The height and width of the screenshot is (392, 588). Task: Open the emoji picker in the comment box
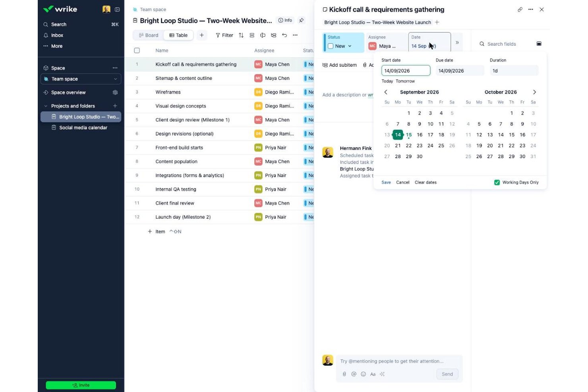click(x=363, y=374)
